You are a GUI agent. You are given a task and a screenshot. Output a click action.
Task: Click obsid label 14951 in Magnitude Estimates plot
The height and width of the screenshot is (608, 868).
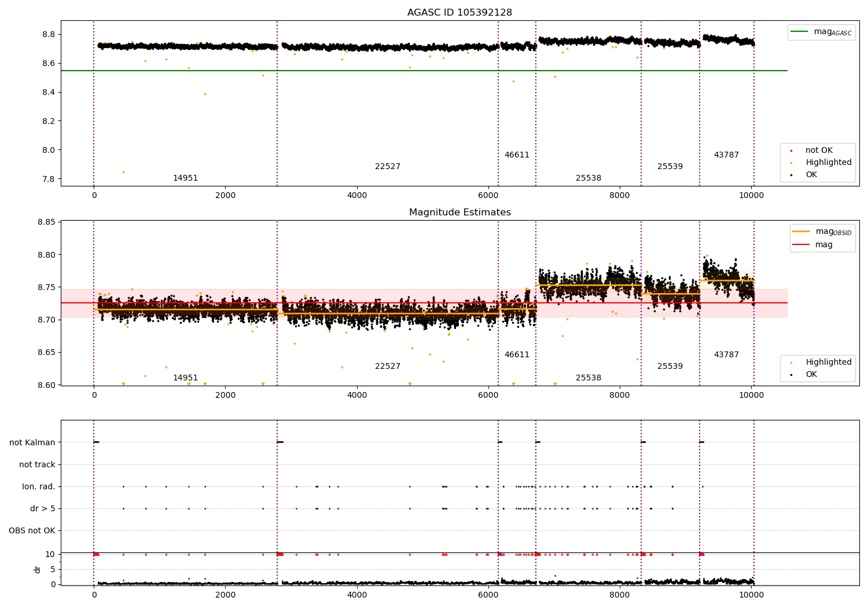(185, 378)
